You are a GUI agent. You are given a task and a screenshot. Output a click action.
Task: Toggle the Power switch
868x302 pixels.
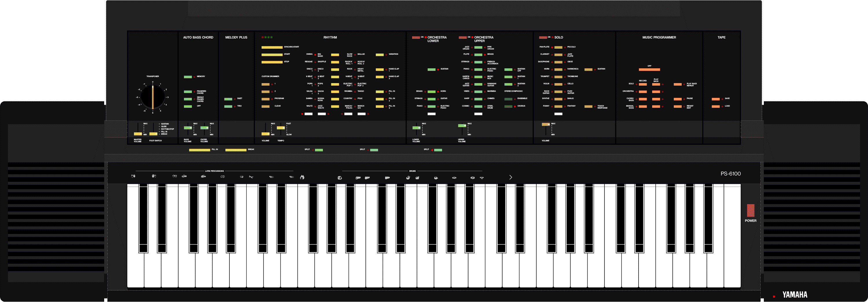pyautogui.click(x=751, y=210)
